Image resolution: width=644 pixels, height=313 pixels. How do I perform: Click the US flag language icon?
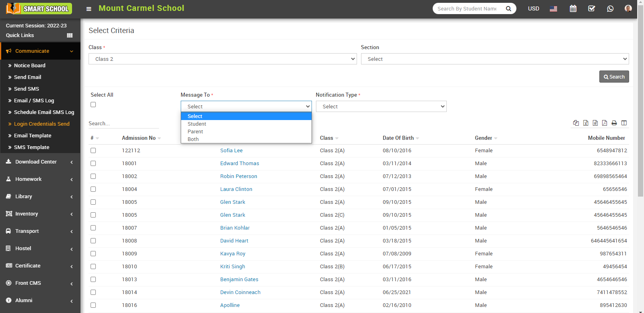(x=553, y=8)
